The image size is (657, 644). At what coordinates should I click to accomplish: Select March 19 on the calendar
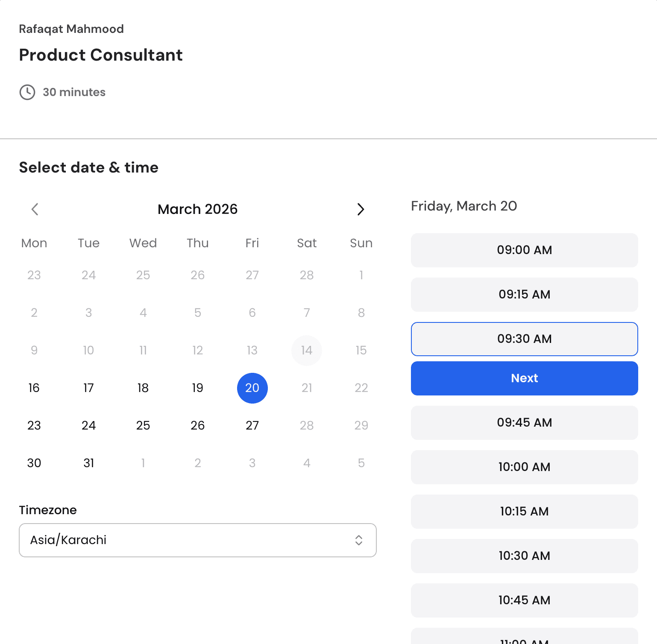click(x=197, y=388)
